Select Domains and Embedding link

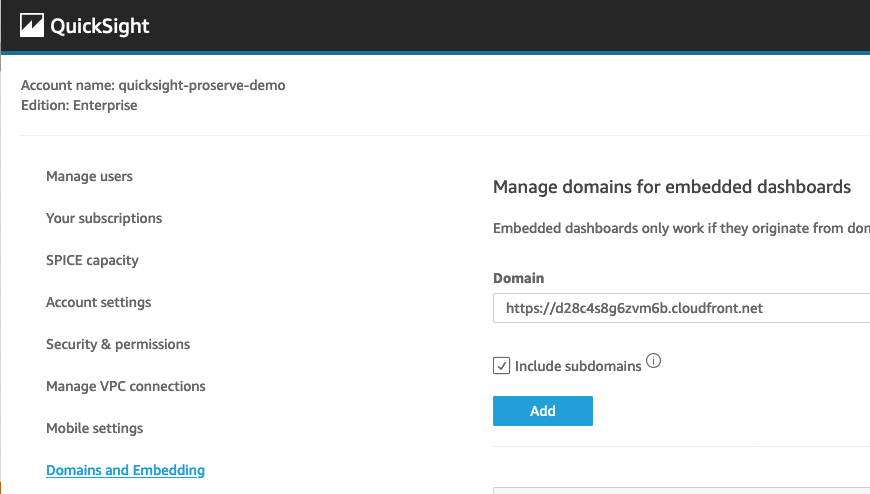(x=125, y=470)
